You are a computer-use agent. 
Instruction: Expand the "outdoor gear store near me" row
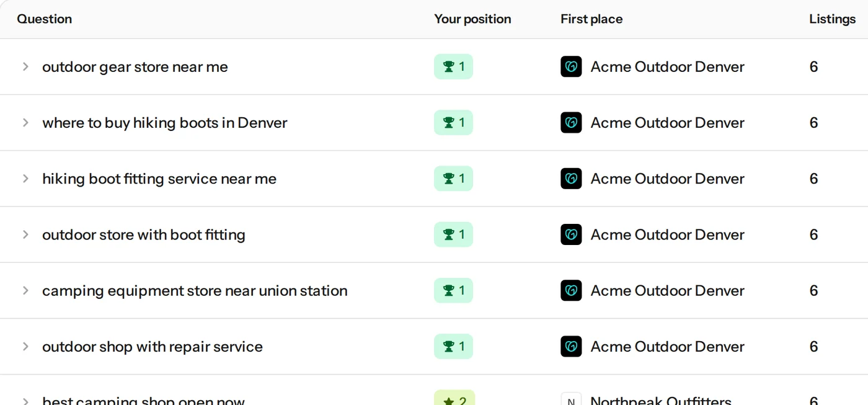(x=25, y=66)
